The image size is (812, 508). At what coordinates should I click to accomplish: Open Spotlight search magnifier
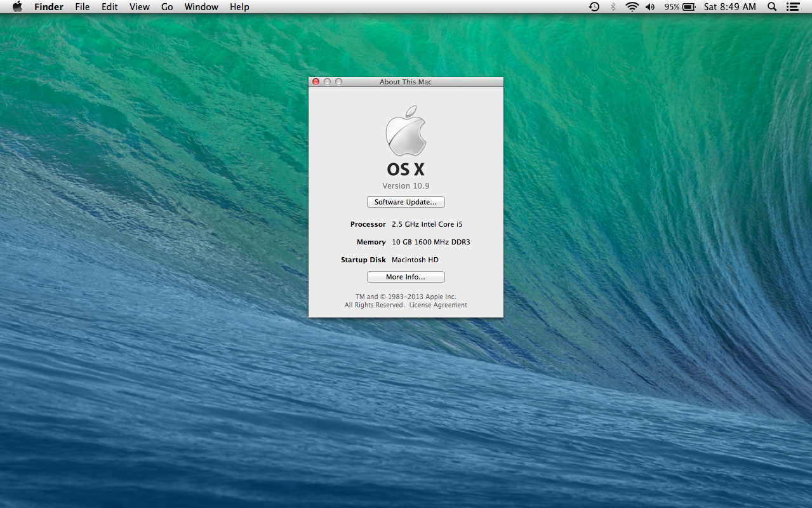[772, 7]
